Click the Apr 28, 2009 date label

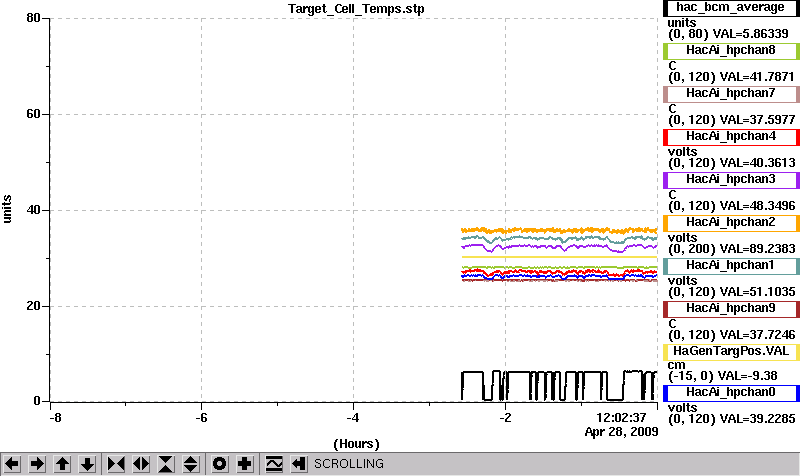tap(621, 432)
